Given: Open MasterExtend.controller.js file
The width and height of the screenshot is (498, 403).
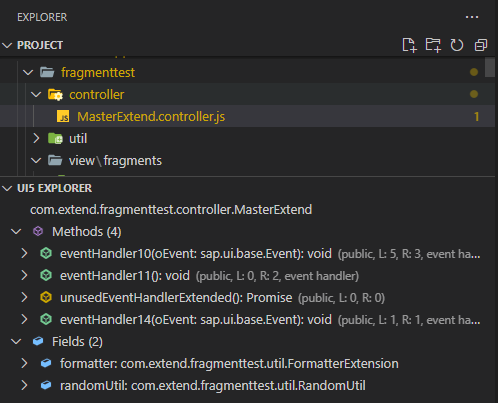Looking at the screenshot, I should point(151,117).
